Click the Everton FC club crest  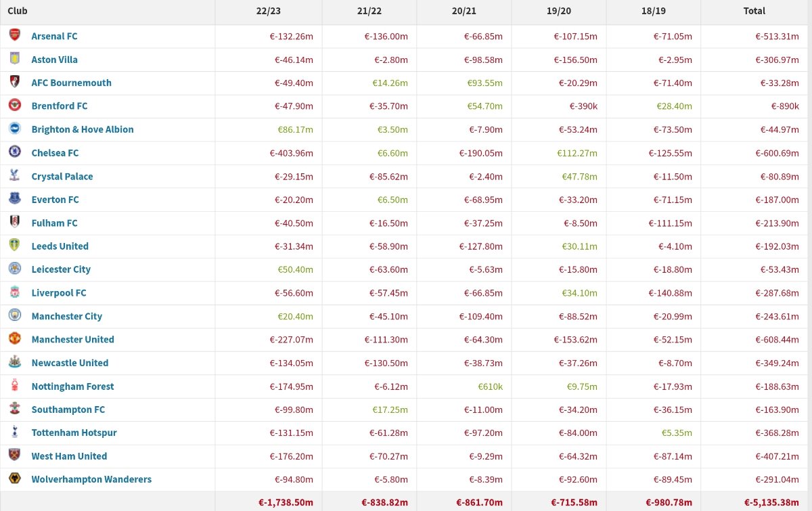[15, 199]
